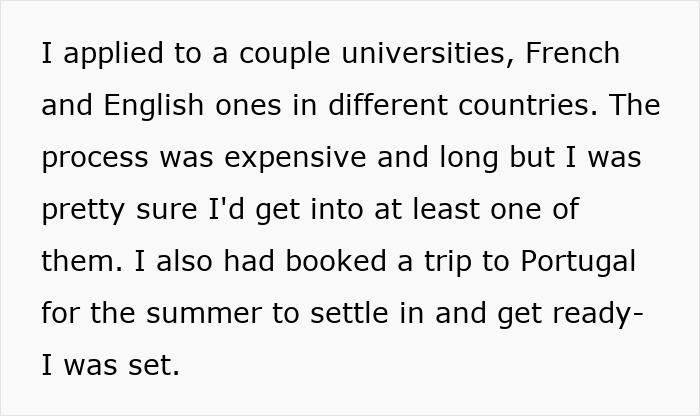The image size is (700, 416).
Task: Click the word 'process' in third line
Action: (95, 158)
